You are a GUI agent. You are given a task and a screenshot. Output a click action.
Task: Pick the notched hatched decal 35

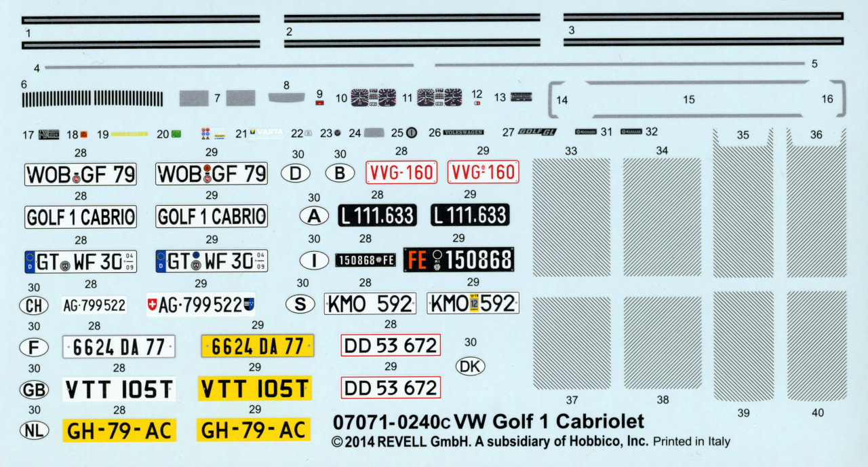(x=743, y=202)
